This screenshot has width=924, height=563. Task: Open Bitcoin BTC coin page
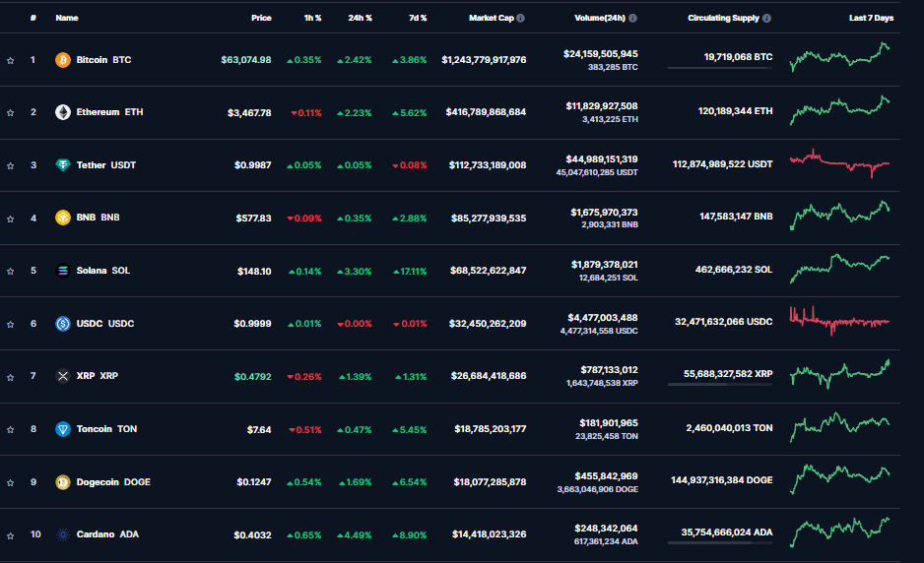click(x=103, y=60)
